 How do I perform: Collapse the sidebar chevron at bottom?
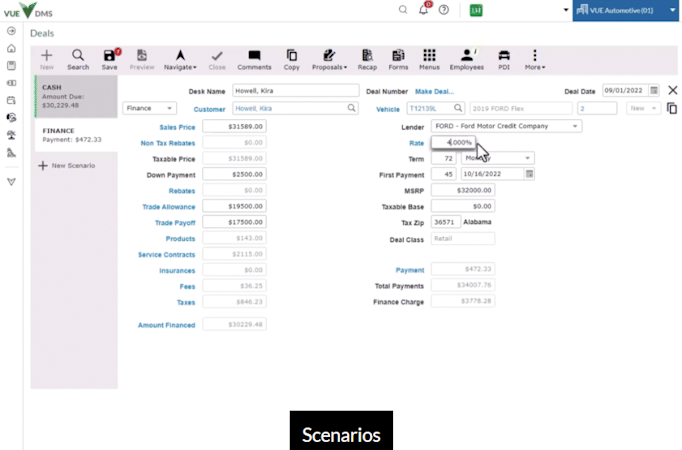coord(11,181)
